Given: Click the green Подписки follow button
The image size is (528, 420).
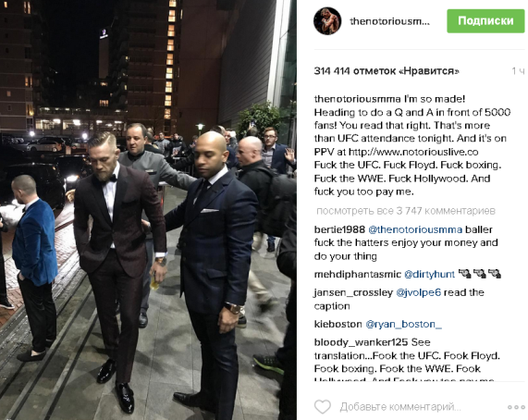Looking at the screenshot, I should 485,21.
